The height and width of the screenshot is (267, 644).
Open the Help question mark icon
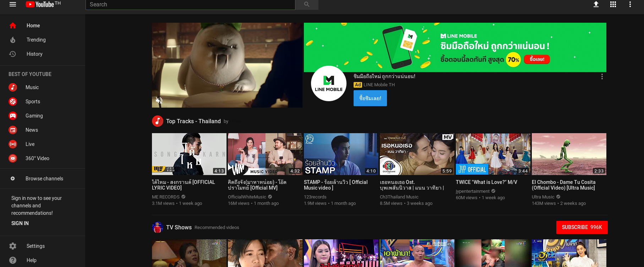[x=13, y=260]
